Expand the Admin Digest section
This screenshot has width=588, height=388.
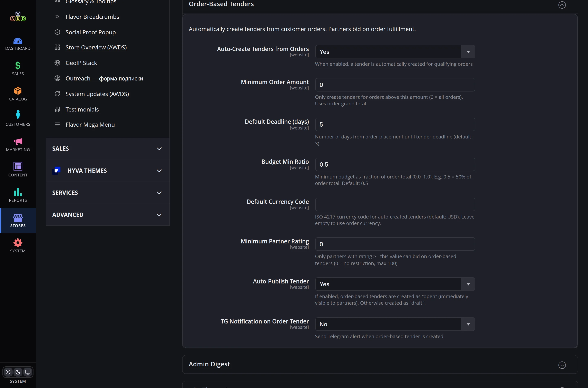coord(562,365)
